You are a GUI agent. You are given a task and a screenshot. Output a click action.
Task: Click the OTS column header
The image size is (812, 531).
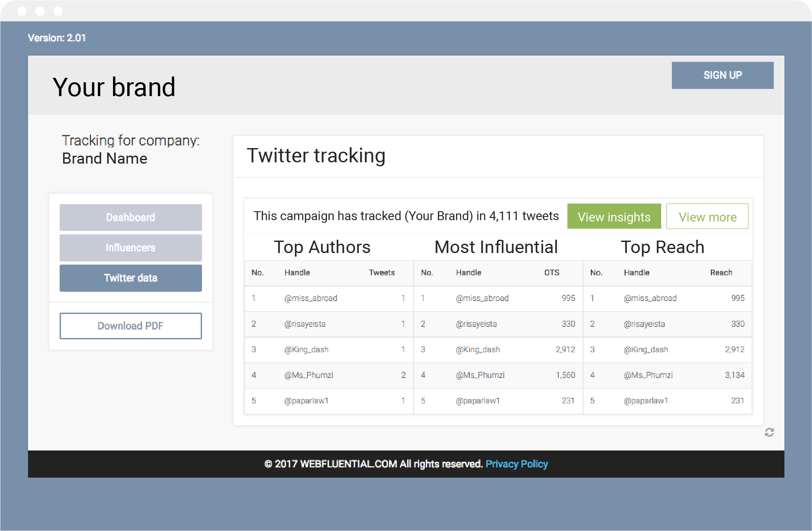pos(552,273)
